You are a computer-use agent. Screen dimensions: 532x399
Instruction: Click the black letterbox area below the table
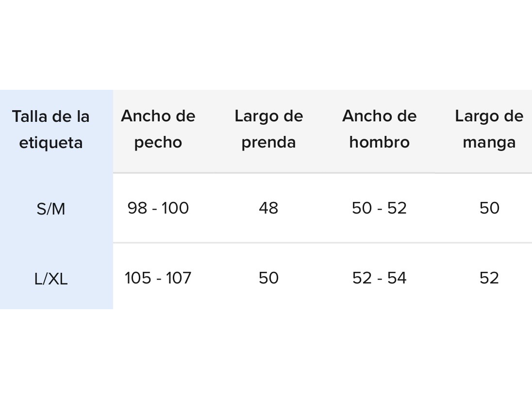tap(266, 354)
